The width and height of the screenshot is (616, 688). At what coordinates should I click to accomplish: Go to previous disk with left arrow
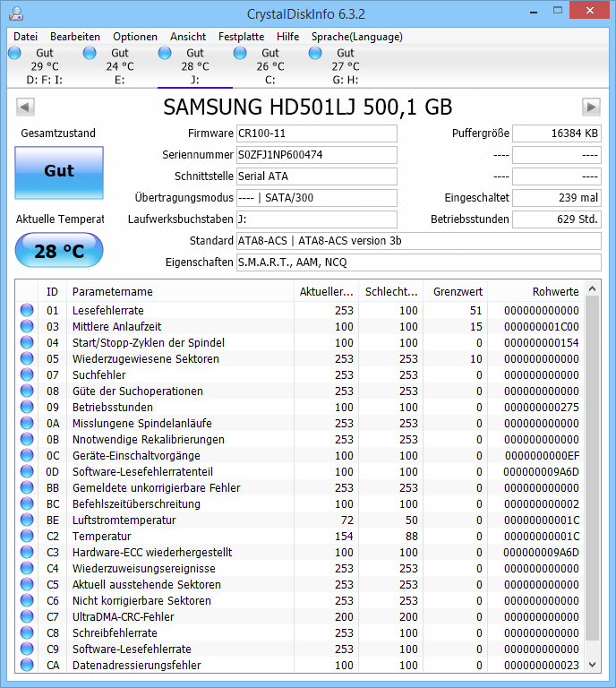pos(25,107)
